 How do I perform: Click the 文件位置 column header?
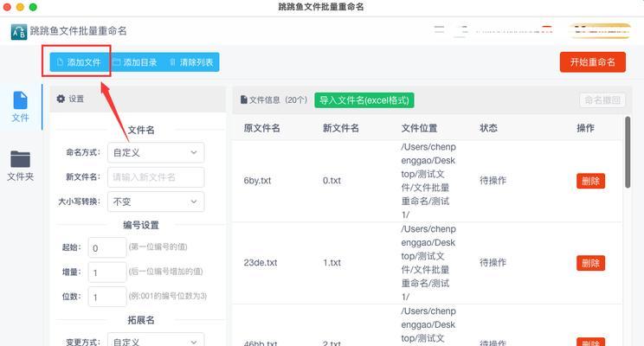pyautogui.click(x=419, y=128)
